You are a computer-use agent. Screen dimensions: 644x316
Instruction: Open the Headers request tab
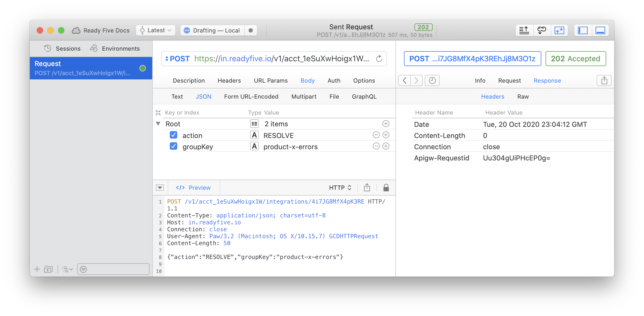[x=229, y=80]
